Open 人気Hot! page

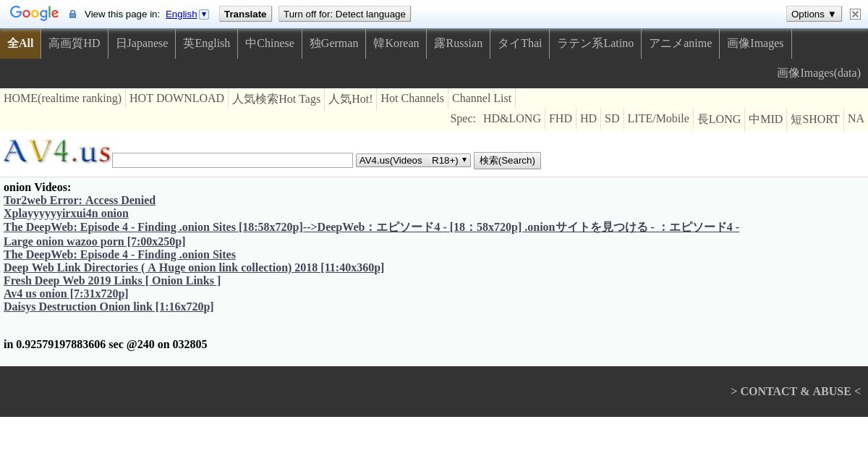pos(351,99)
